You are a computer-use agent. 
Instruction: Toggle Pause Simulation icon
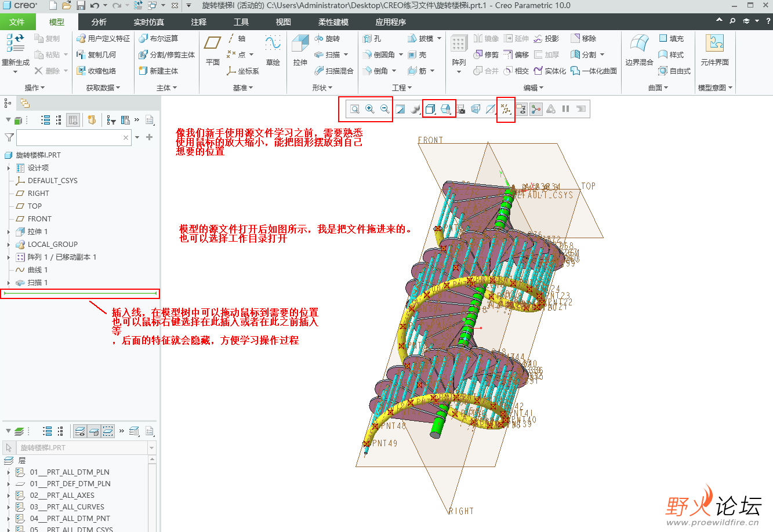pos(565,109)
